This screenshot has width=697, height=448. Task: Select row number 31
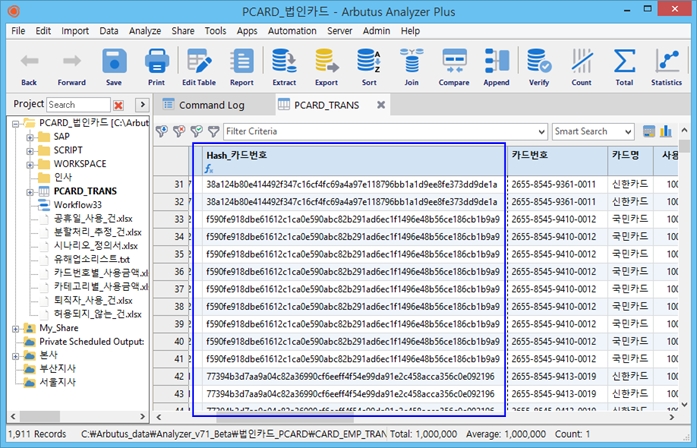(171, 184)
